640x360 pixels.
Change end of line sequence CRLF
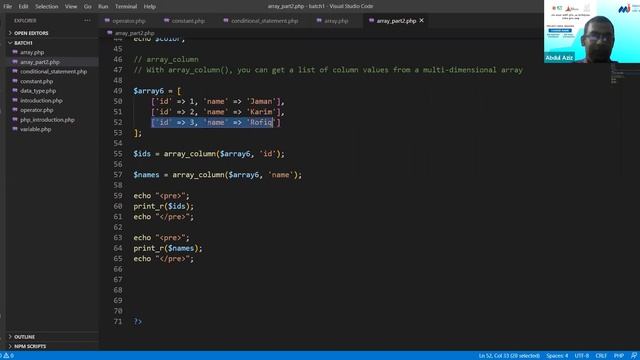601,356
